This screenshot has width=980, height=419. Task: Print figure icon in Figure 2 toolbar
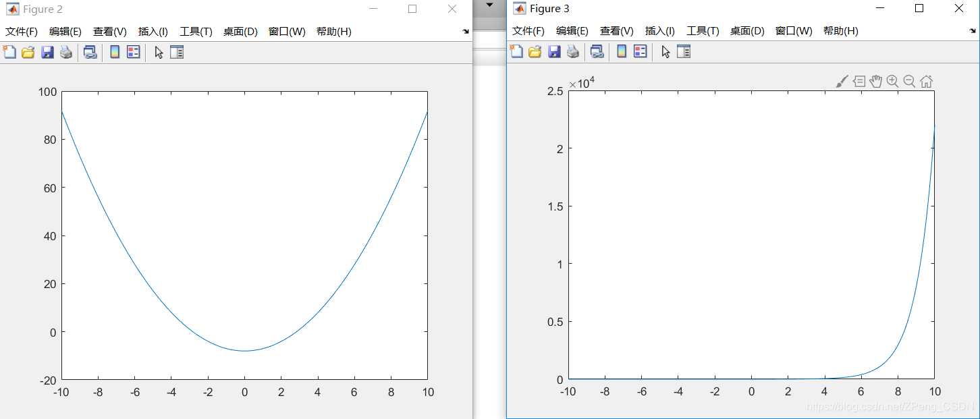click(65, 52)
